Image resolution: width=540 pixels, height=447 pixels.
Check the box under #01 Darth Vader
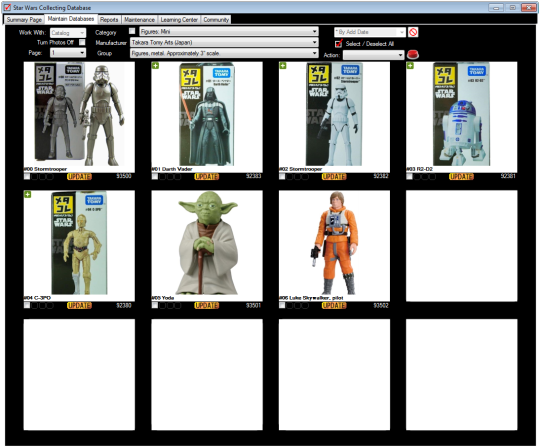[155, 177]
